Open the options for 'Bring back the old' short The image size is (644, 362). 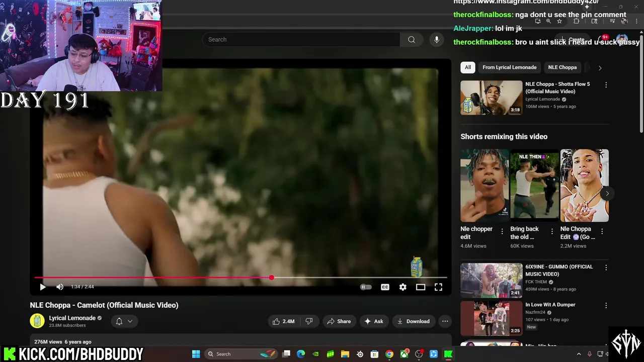(x=552, y=231)
